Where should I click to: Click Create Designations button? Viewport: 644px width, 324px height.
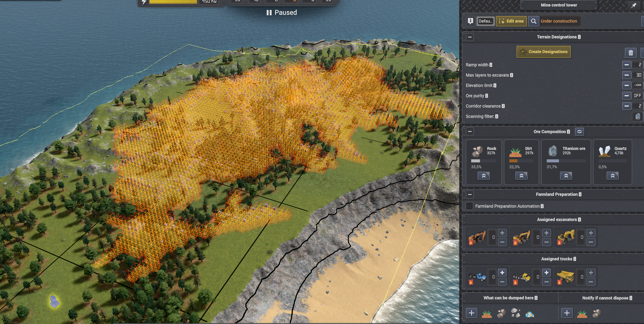(x=544, y=52)
